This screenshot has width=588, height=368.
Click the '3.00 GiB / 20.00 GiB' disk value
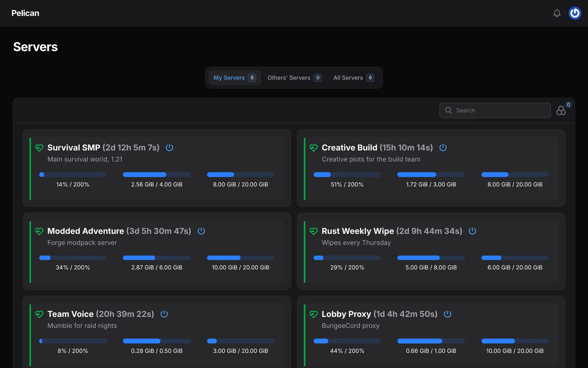[x=241, y=351]
